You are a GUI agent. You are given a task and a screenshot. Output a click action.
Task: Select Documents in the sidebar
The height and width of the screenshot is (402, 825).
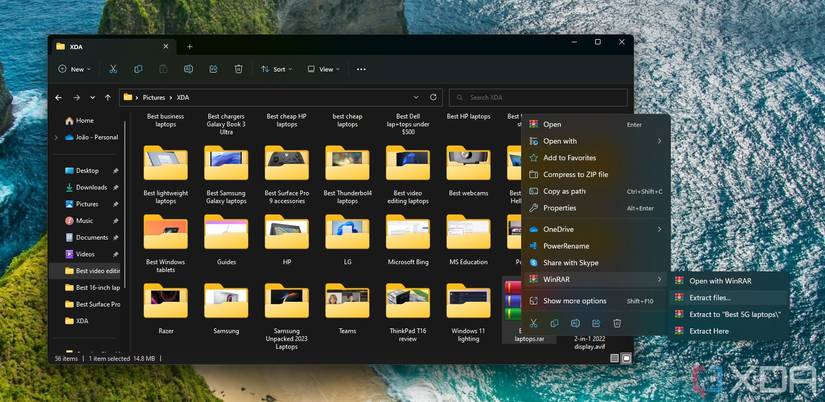87,237
